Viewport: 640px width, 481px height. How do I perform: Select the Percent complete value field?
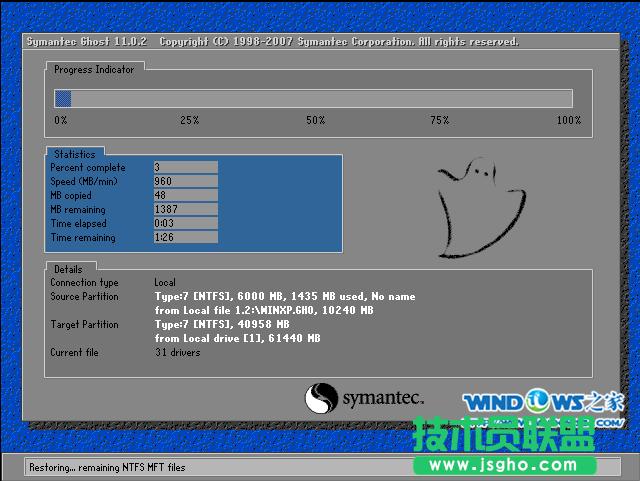pos(185,168)
